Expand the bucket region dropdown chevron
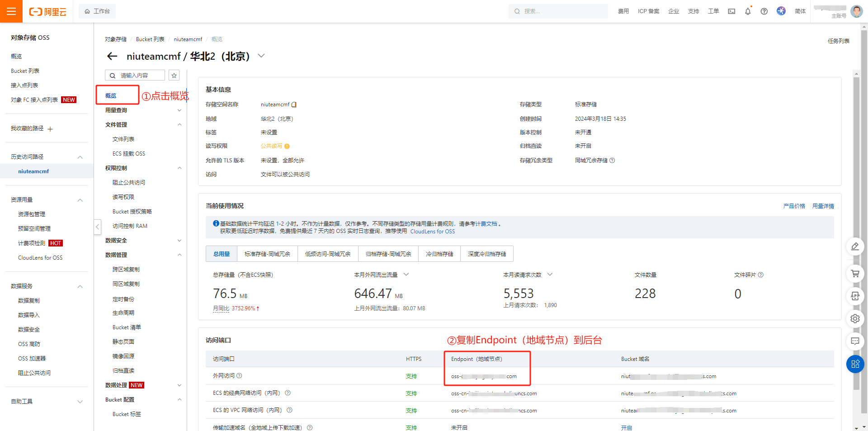 pyautogui.click(x=261, y=56)
